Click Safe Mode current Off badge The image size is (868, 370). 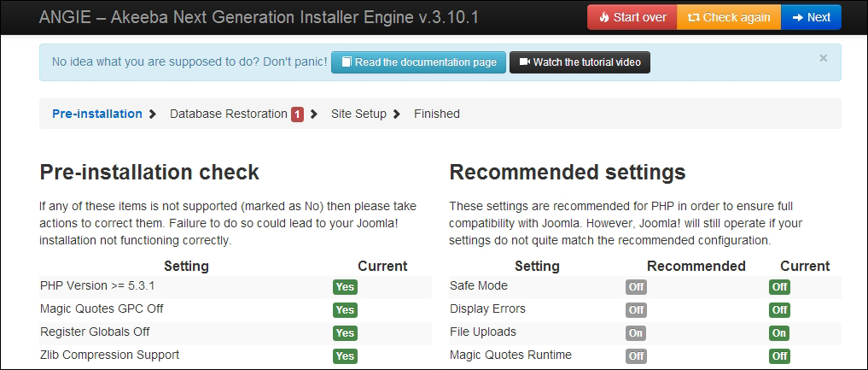pyautogui.click(x=779, y=287)
